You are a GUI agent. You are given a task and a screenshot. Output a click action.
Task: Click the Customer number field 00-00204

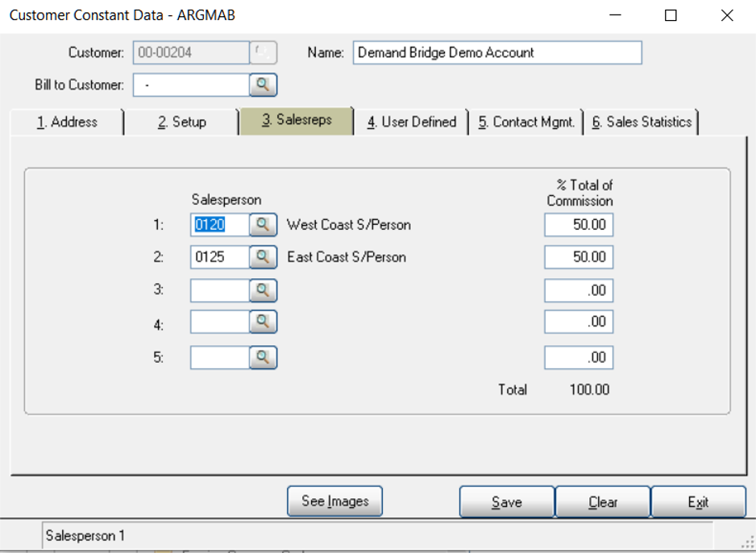click(191, 52)
